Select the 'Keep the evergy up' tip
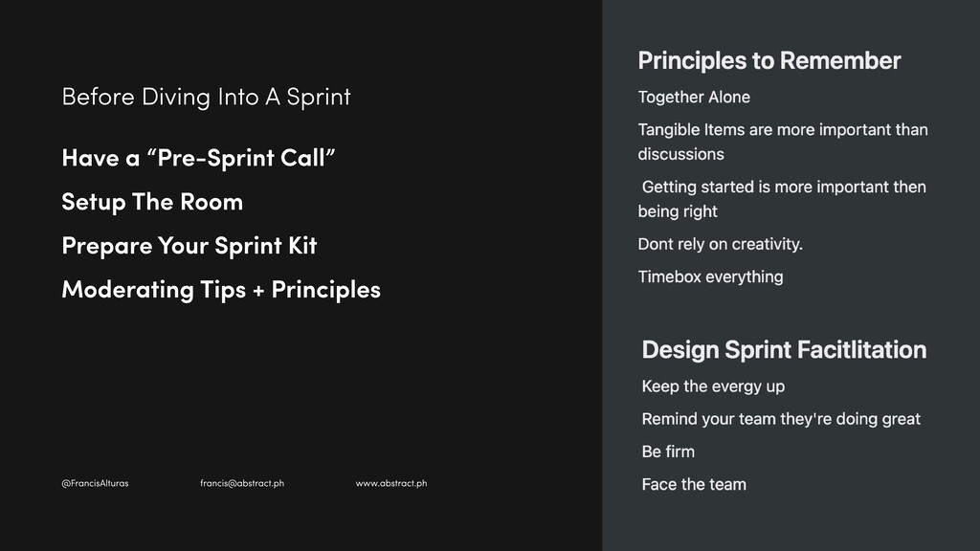Screen dimensions: 980x551 point(713,386)
